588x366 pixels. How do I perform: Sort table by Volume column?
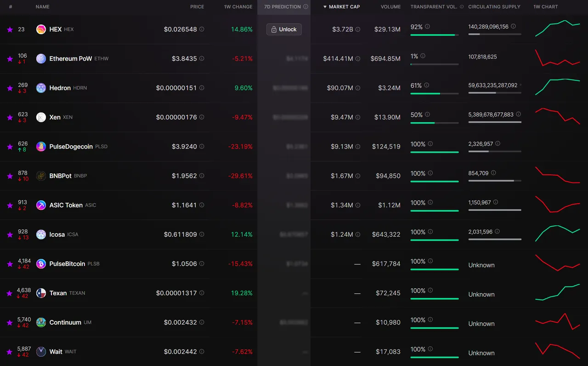pos(390,7)
